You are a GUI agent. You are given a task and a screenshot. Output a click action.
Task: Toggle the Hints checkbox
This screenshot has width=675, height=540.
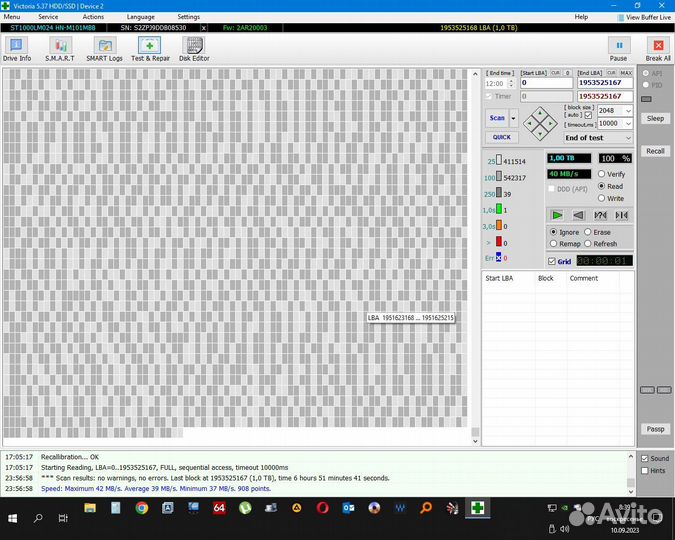click(644, 471)
